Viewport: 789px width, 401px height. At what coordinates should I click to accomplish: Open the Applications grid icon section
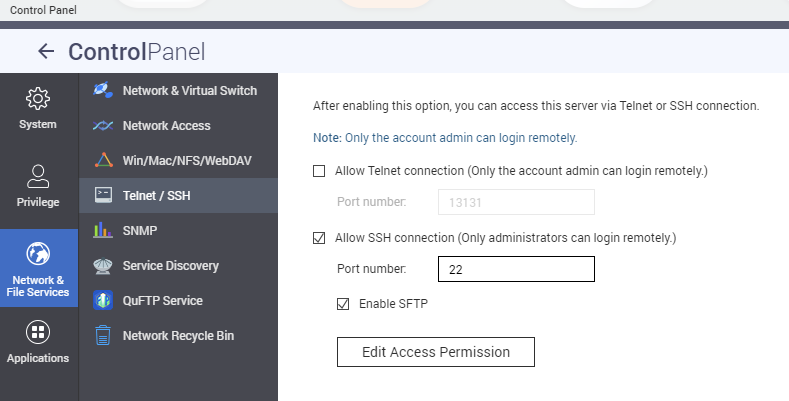point(38,332)
